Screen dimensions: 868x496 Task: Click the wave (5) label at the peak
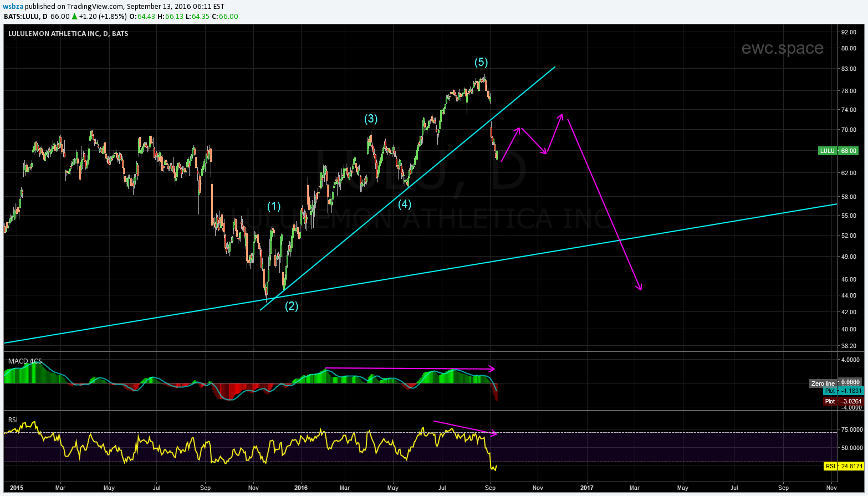tap(481, 62)
